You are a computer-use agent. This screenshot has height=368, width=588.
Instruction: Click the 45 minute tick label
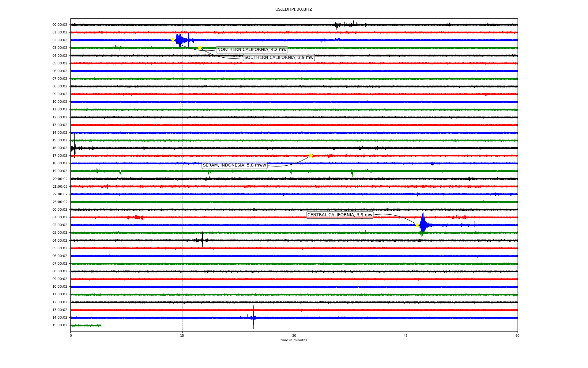(406, 335)
